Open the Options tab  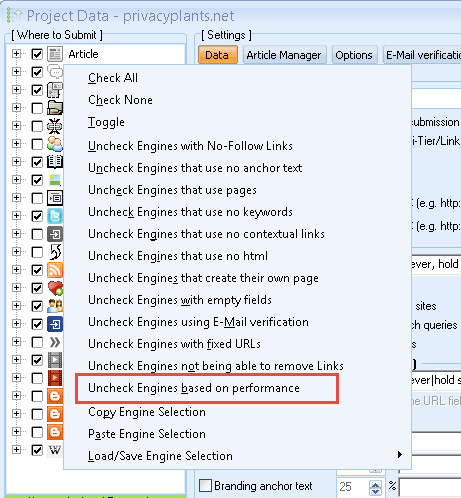(x=354, y=55)
